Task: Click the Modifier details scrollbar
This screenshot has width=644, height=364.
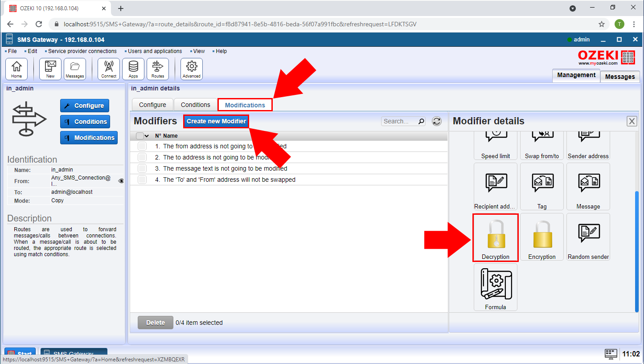Action: pyautogui.click(x=636, y=251)
